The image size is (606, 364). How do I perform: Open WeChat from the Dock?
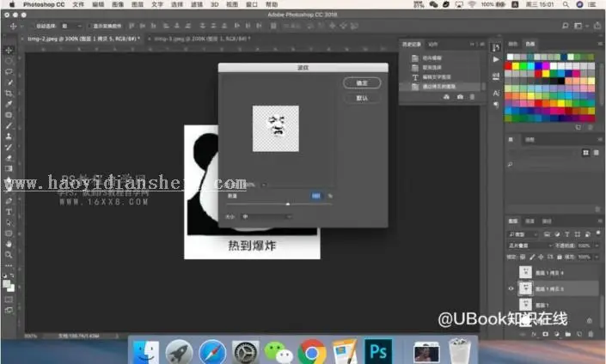(x=279, y=352)
